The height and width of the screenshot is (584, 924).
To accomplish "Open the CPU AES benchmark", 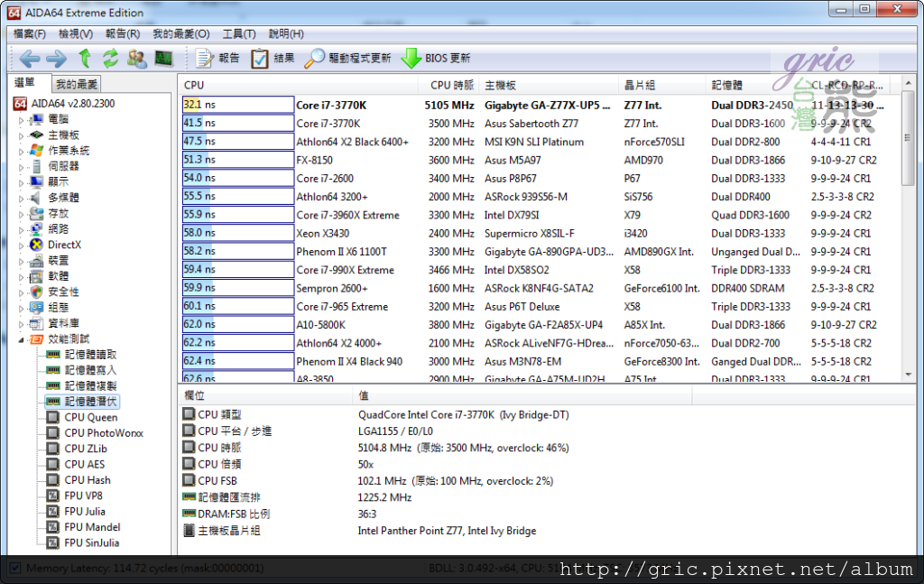I will point(76,464).
